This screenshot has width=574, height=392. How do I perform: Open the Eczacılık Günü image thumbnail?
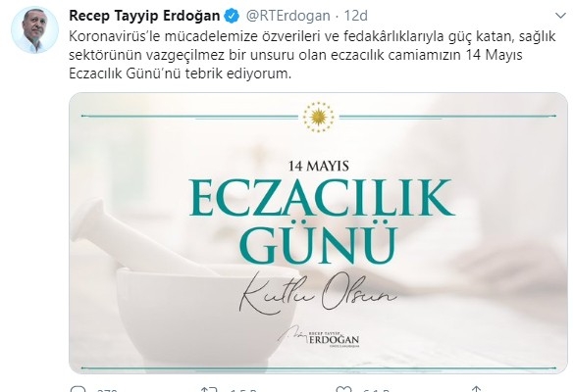[313, 233]
